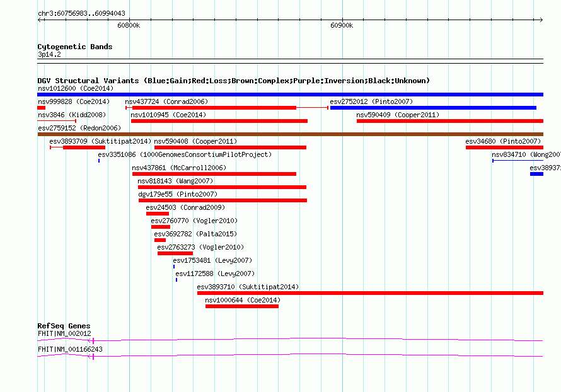Click the nsv1012600 (Coe2014) blue gain bar
The height and width of the screenshot is (392, 561).
point(290,95)
